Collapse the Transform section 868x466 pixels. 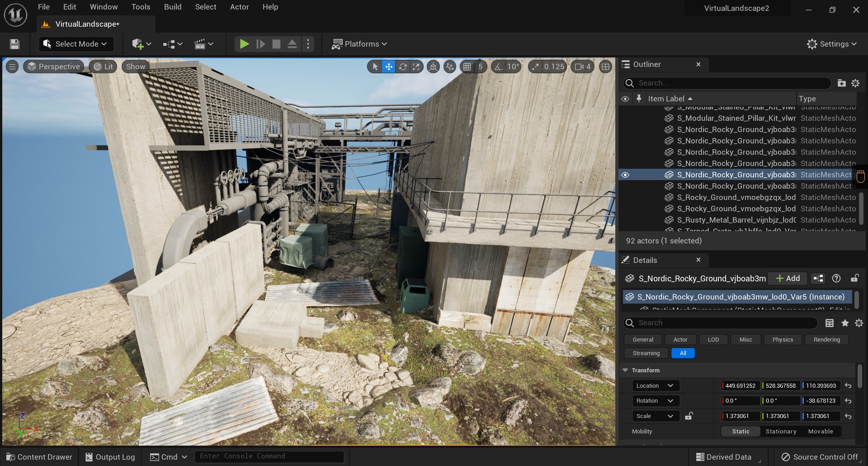[625, 371]
